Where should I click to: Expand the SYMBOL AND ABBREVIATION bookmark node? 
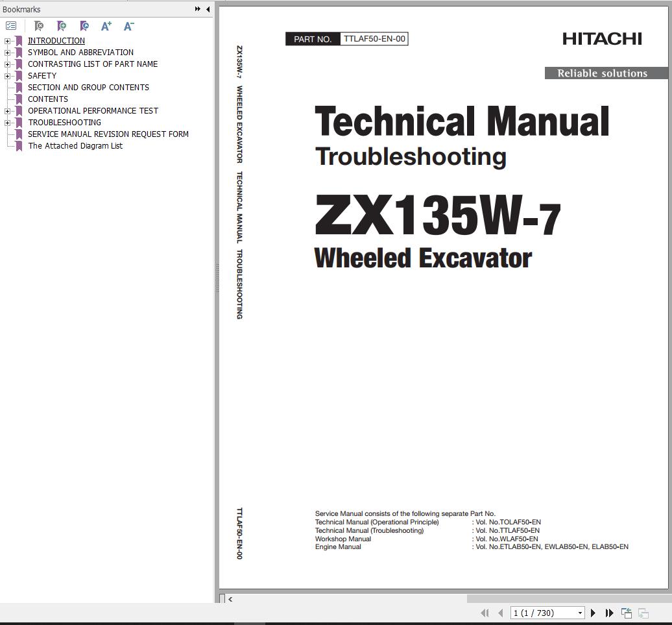click(x=7, y=53)
